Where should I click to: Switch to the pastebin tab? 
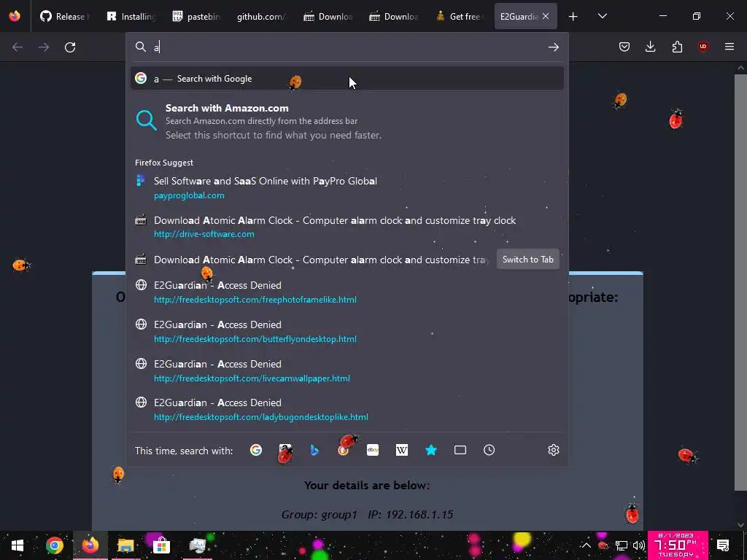click(x=196, y=16)
